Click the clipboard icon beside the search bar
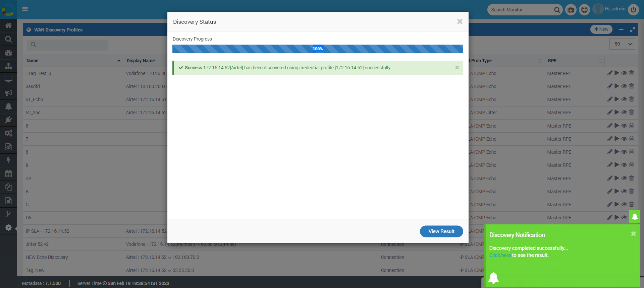Screen dimensions: 644x288 click(x=571, y=10)
